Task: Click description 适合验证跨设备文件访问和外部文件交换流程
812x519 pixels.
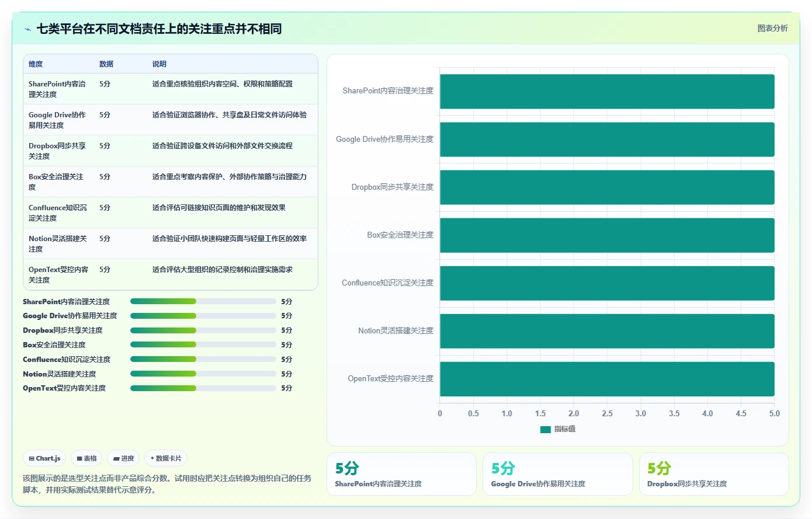Action: [223, 145]
